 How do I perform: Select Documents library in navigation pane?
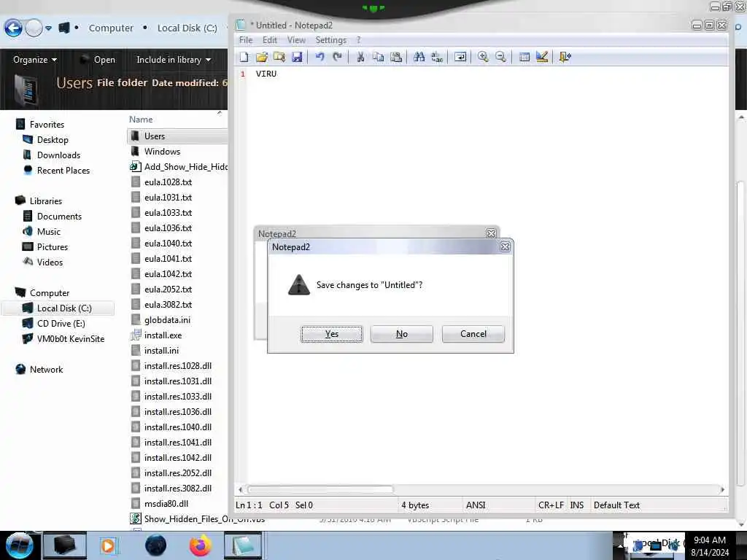pos(59,216)
